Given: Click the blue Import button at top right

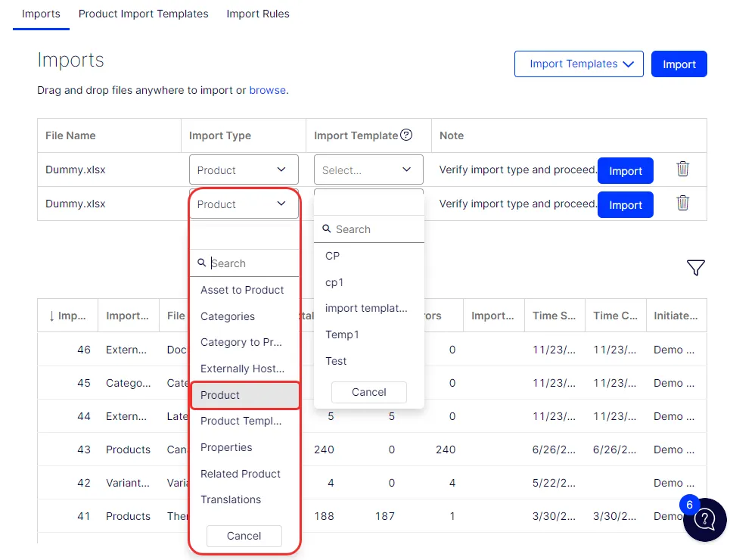Looking at the screenshot, I should coord(679,64).
